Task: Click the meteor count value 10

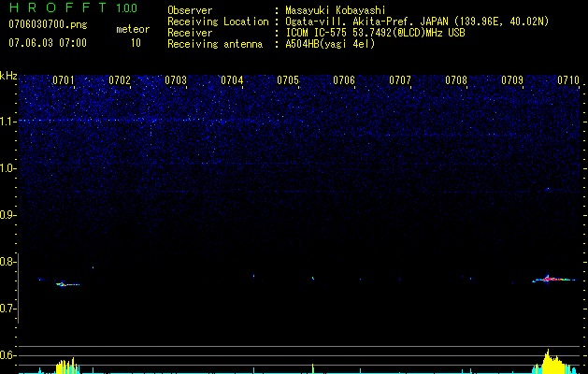Action: pyautogui.click(x=136, y=43)
